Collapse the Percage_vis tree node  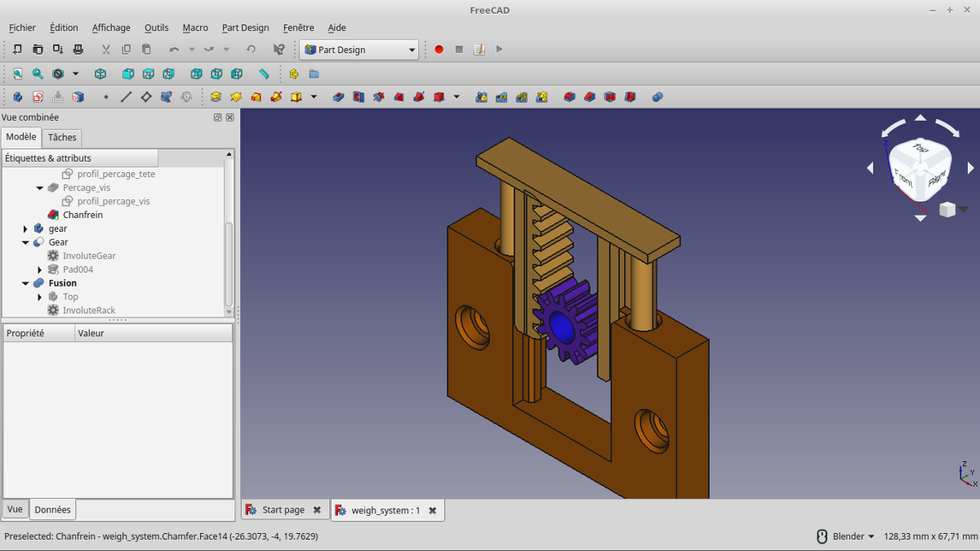point(40,188)
